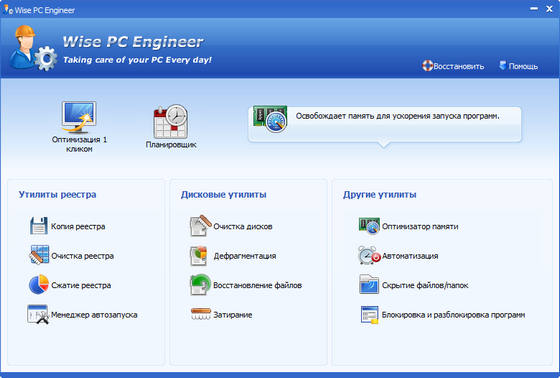Click the Дисковые утилиты section heading
The image size is (560, 378).
(224, 195)
